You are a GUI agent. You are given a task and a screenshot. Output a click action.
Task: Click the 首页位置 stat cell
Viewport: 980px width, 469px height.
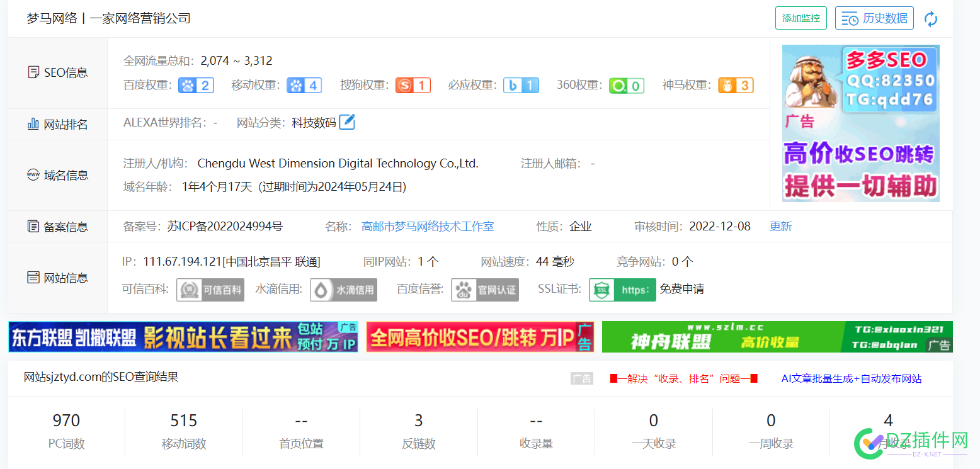point(301,431)
